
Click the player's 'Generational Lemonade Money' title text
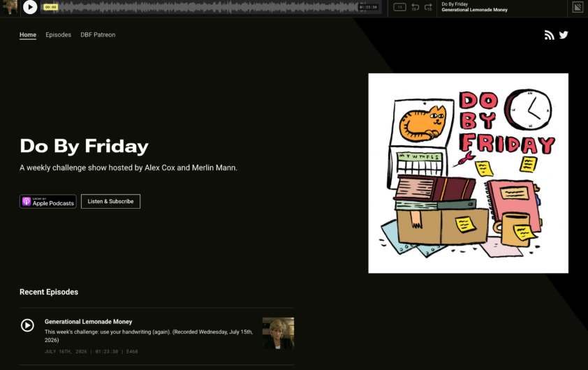[474, 10]
